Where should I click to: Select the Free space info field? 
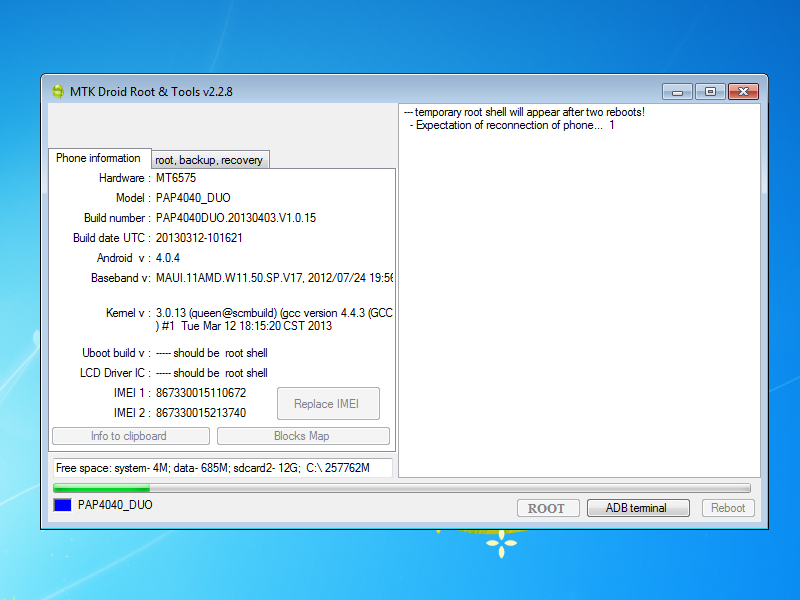pyautogui.click(x=221, y=468)
